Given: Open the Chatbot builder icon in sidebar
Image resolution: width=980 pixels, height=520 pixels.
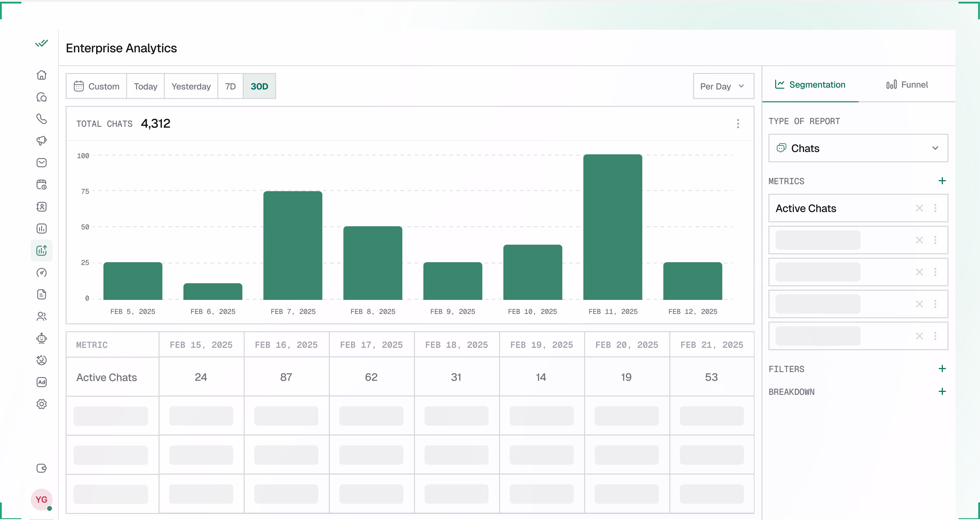Looking at the screenshot, I should (x=41, y=338).
